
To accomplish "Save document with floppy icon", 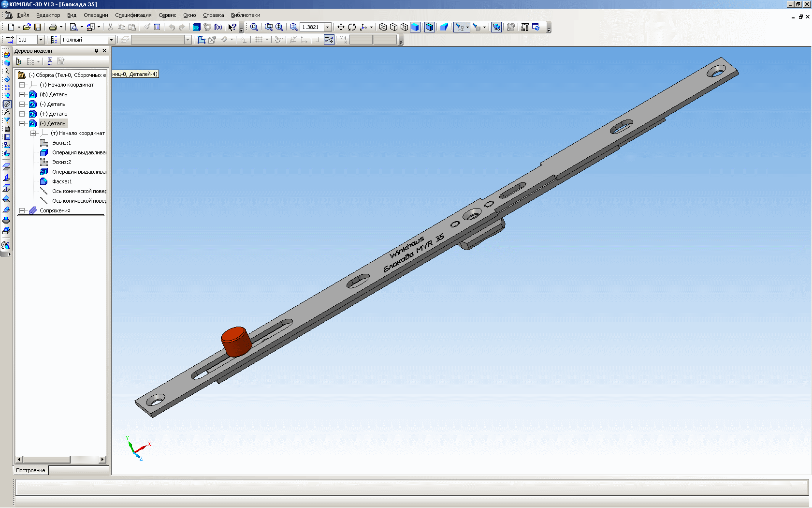I will point(38,27).
